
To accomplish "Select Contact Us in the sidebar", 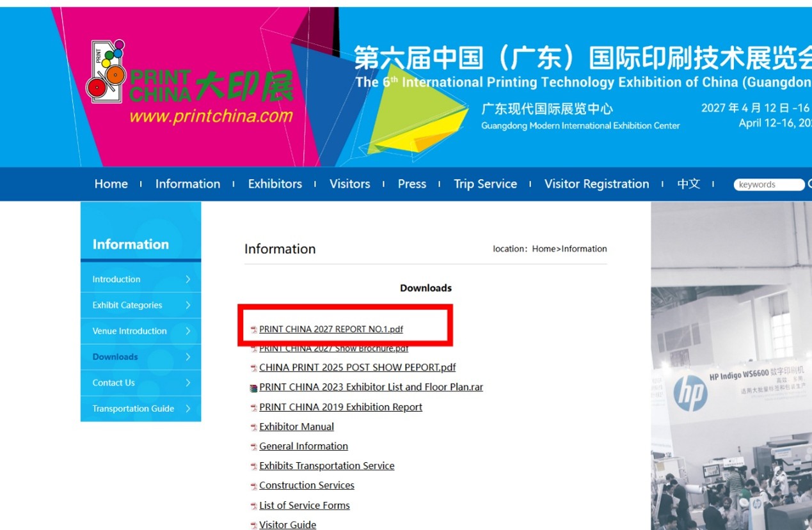I will point(113,383).
